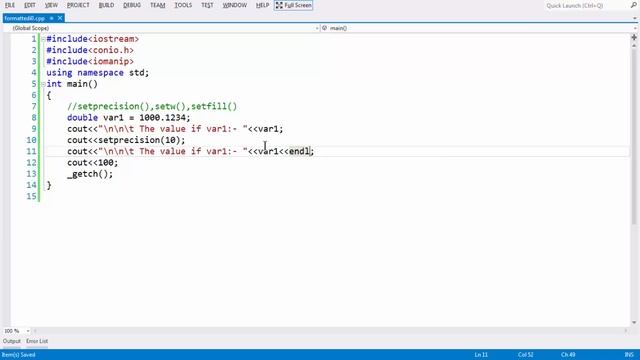Open the VIEW menu

click(51, 5)
